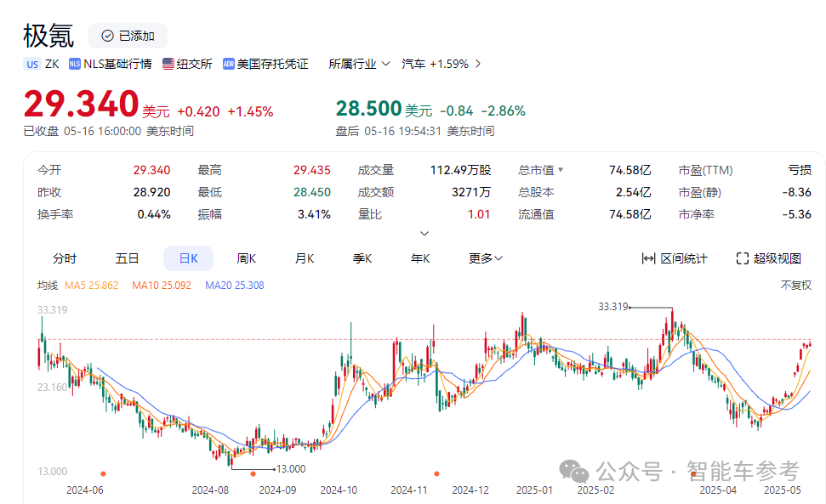Toggle the MA5 moving average line
Viewport: 826px width, 504px height.
tap(94, 286)
